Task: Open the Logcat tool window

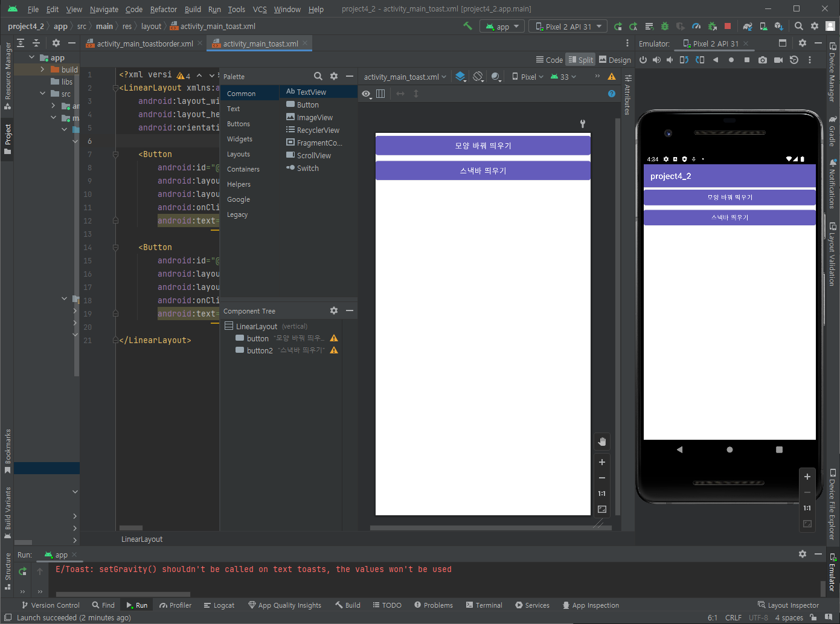Action: 219,605
